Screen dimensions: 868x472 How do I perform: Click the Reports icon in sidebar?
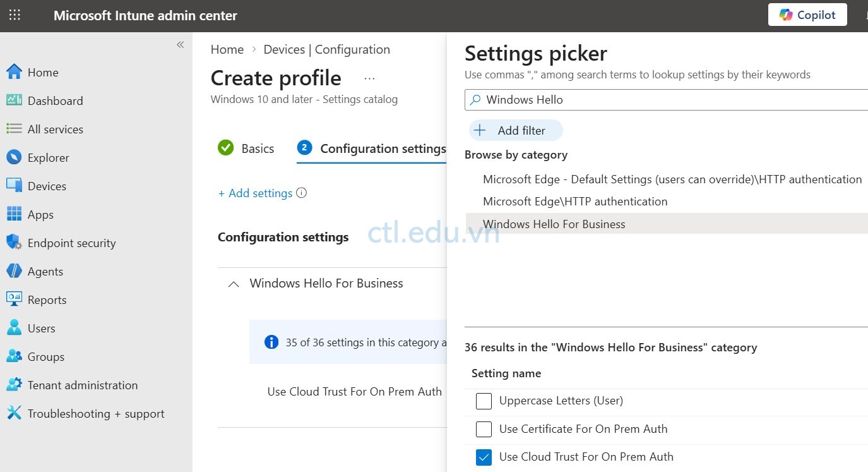point(14,300)
